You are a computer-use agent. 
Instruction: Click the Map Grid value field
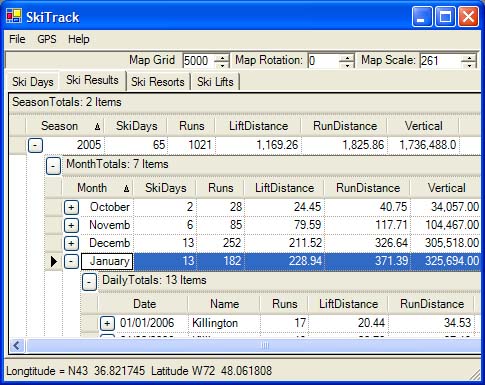point(198,61)
